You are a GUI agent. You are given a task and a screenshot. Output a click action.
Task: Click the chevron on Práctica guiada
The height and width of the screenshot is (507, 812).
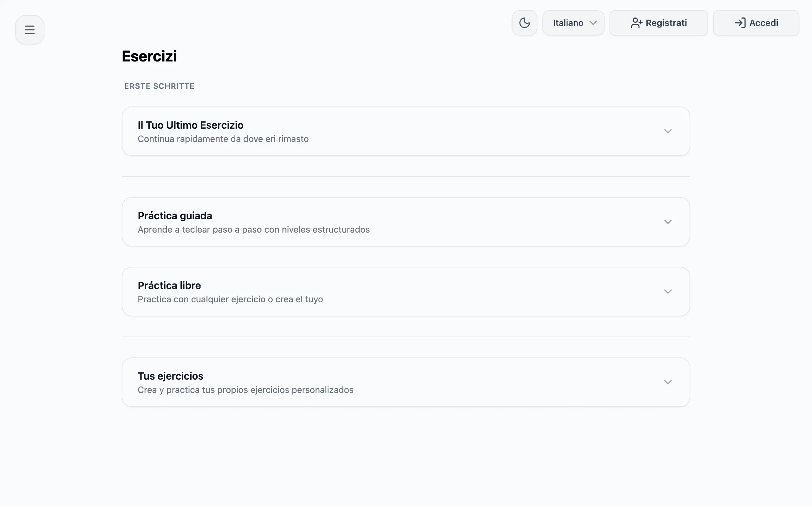click(668, 221)
